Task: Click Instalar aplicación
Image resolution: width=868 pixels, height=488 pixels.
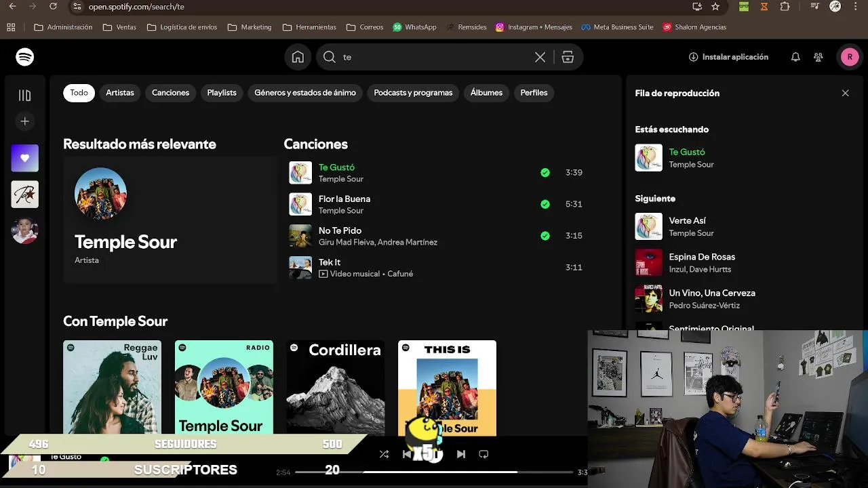Action: 728,57
